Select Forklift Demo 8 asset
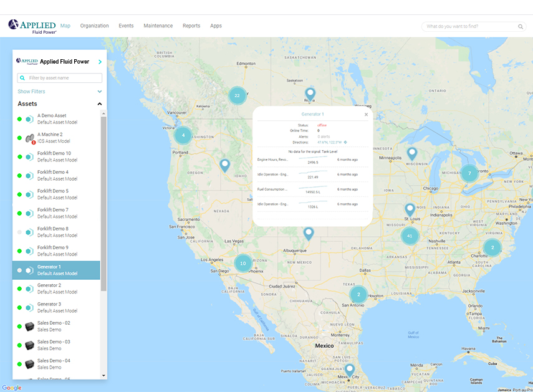The image size is (533, 392). pos(57,232)
